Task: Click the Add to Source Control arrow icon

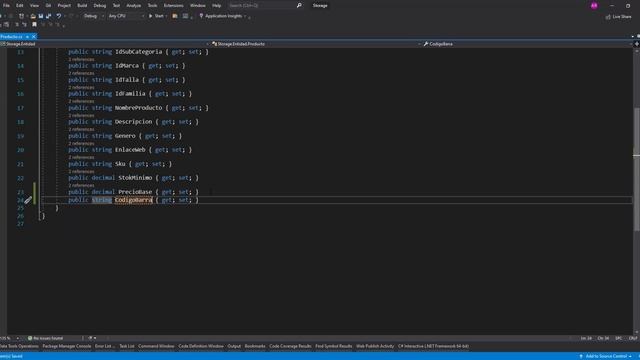Action: [581, 356]
